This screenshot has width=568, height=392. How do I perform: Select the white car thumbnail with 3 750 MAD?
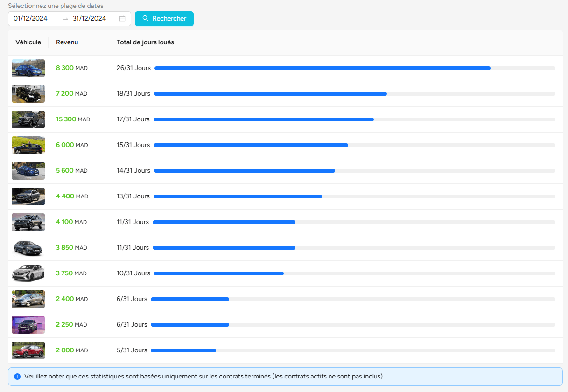click(28, 273)
